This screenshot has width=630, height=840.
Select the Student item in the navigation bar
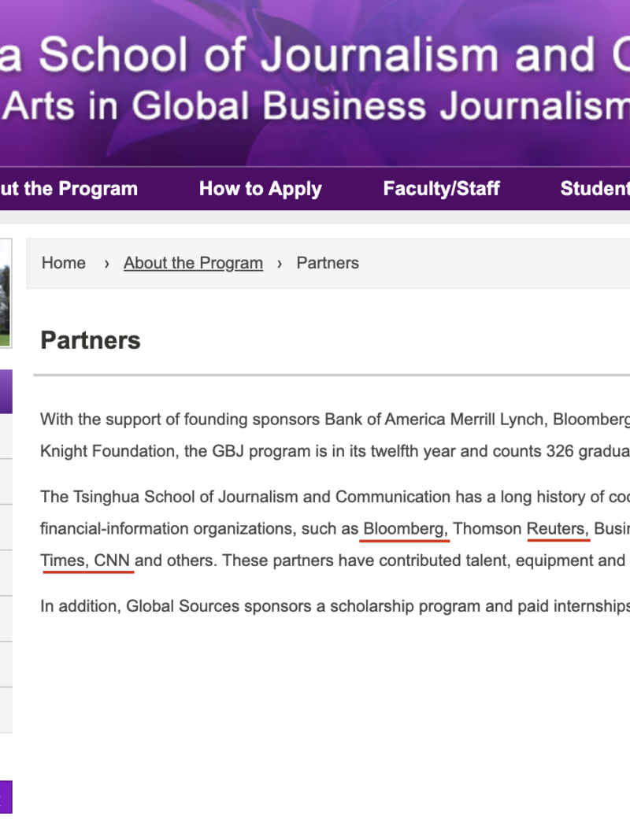pos(595,189)
